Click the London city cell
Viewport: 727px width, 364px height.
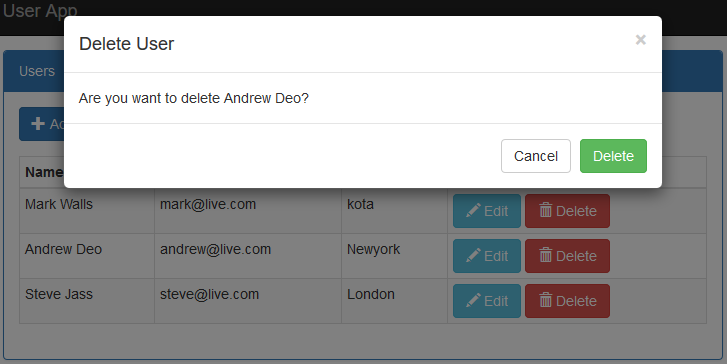click(x=395, y=301)
